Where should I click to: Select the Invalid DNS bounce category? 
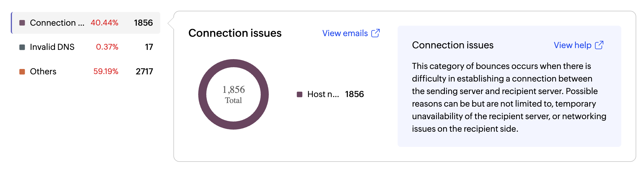52,47
